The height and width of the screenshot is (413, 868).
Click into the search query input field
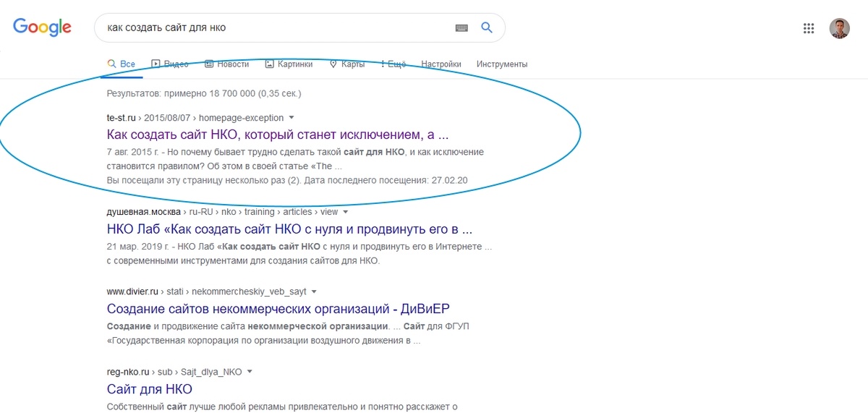click(x=275, y=28)
